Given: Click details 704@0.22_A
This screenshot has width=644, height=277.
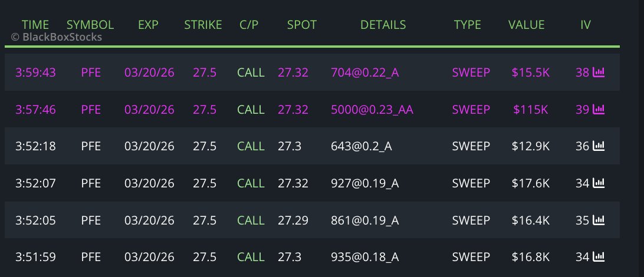Looking at the screenshot, I should (x=364, y=72).
